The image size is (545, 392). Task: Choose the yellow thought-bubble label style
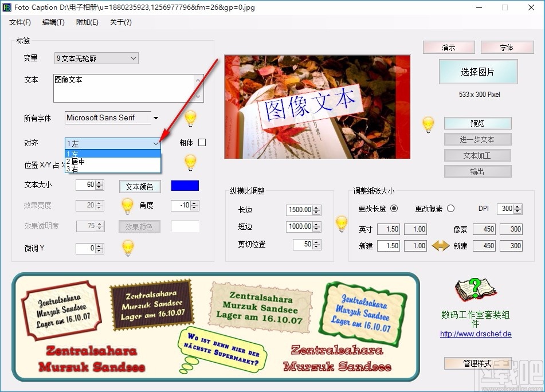pyautogui.click(x=222, y=351)
